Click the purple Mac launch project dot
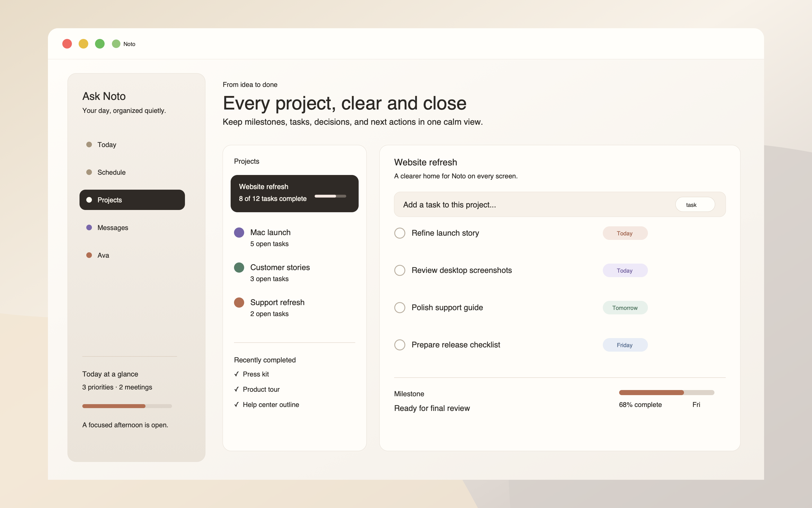 [x=239, y=233]
